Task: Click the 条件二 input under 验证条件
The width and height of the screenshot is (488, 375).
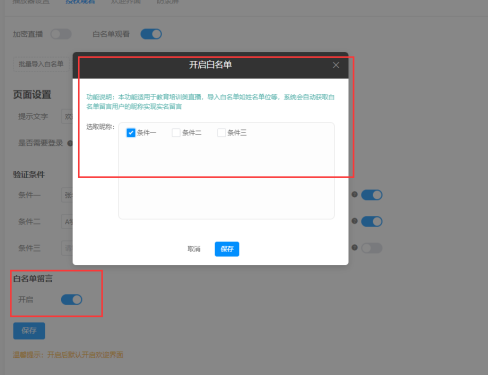Action: tap(67, 222)
